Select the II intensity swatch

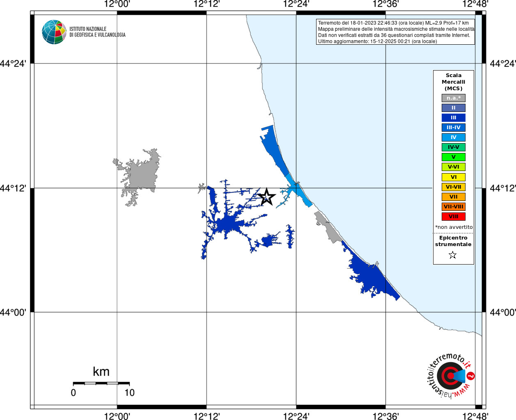point(454,108)
